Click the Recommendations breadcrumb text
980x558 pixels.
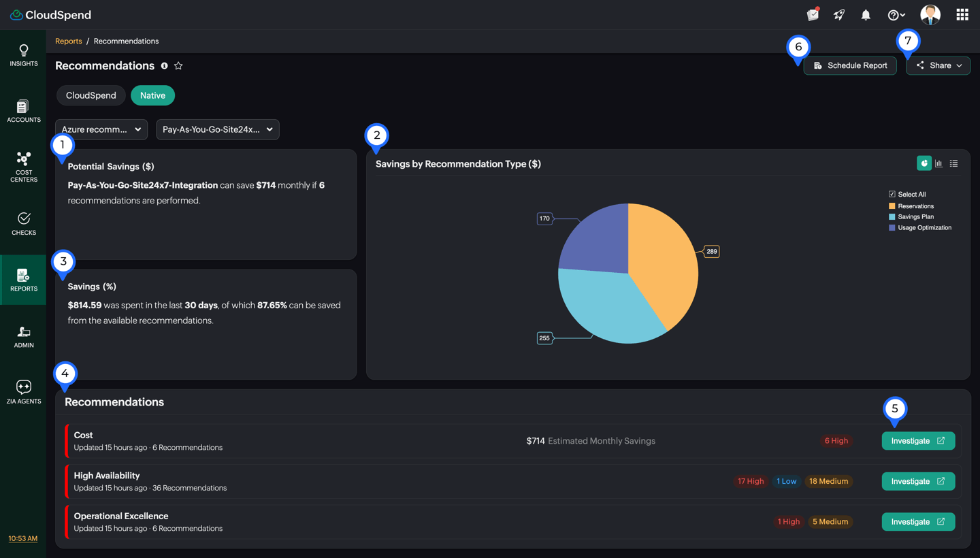126,42
